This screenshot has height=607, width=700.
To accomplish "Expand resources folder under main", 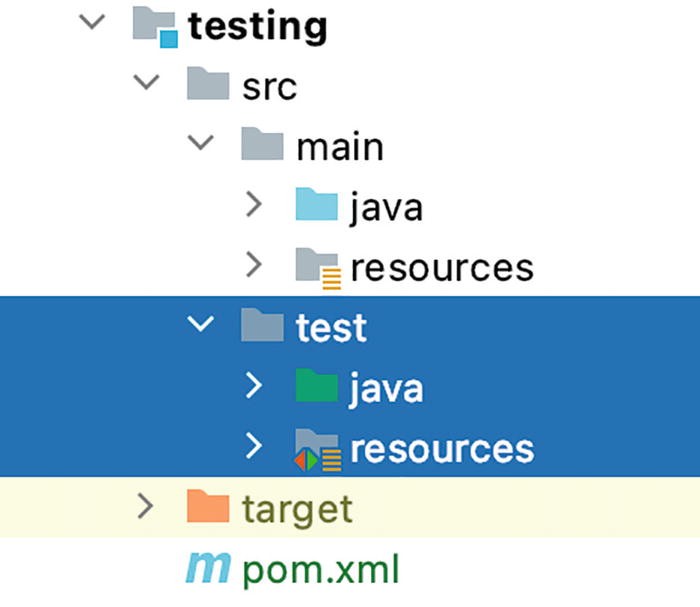I will coord(254,264).
